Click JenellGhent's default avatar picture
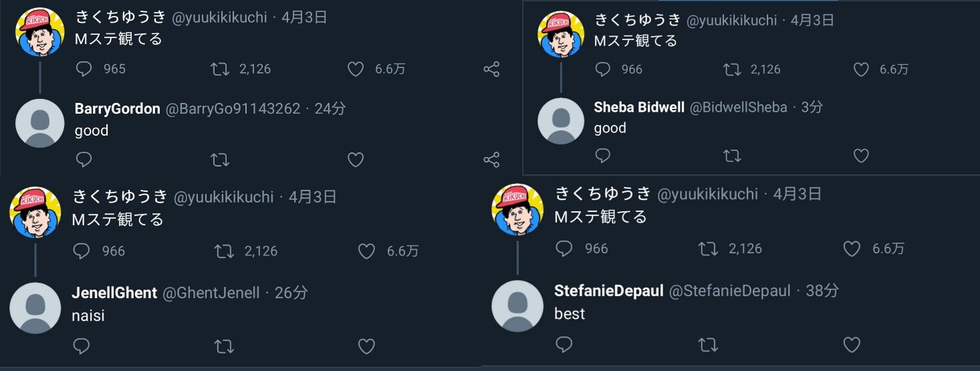This screenshot has width=980, height=371. (35, 308)
